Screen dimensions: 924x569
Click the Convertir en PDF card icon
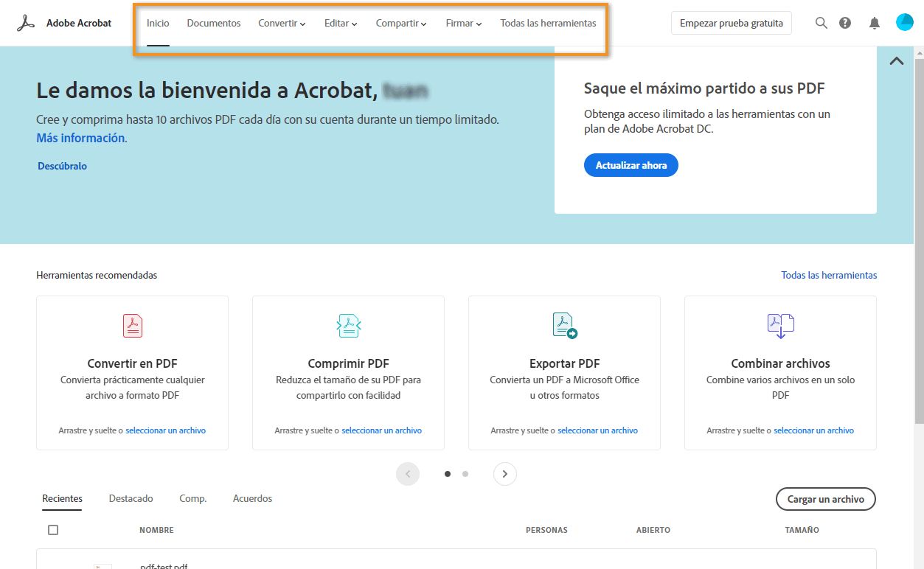[x=132, y=325]
